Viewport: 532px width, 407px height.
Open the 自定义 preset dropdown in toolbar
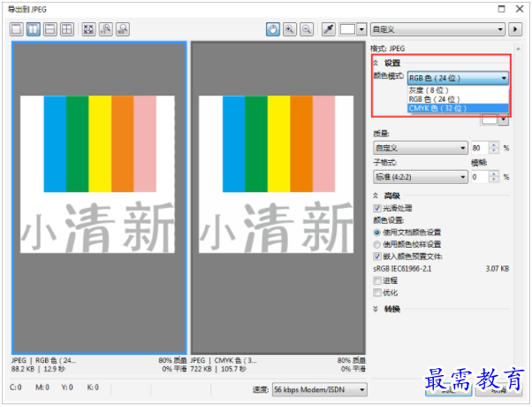[437, 29]
